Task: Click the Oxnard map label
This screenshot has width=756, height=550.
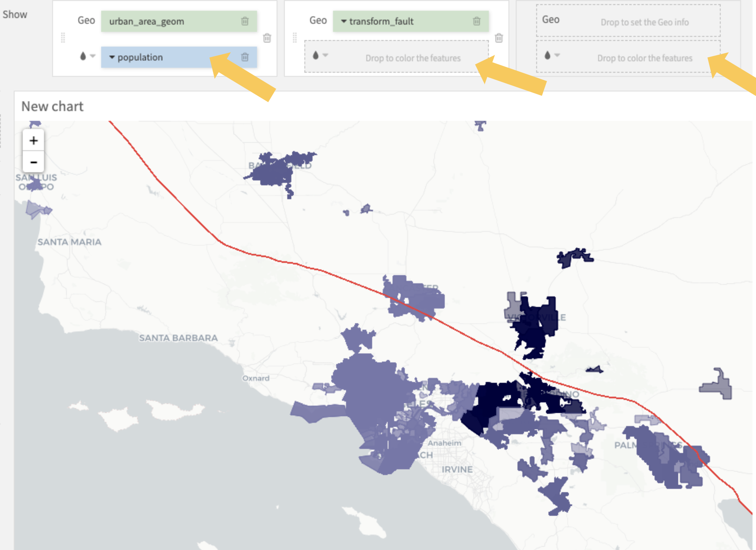Action: point(256,378)
